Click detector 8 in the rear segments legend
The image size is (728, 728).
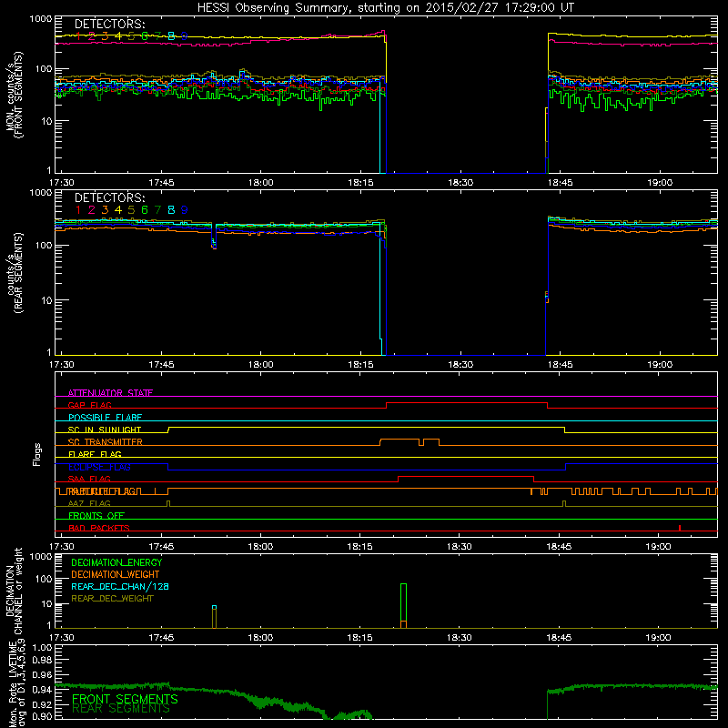tap(171, 210)
